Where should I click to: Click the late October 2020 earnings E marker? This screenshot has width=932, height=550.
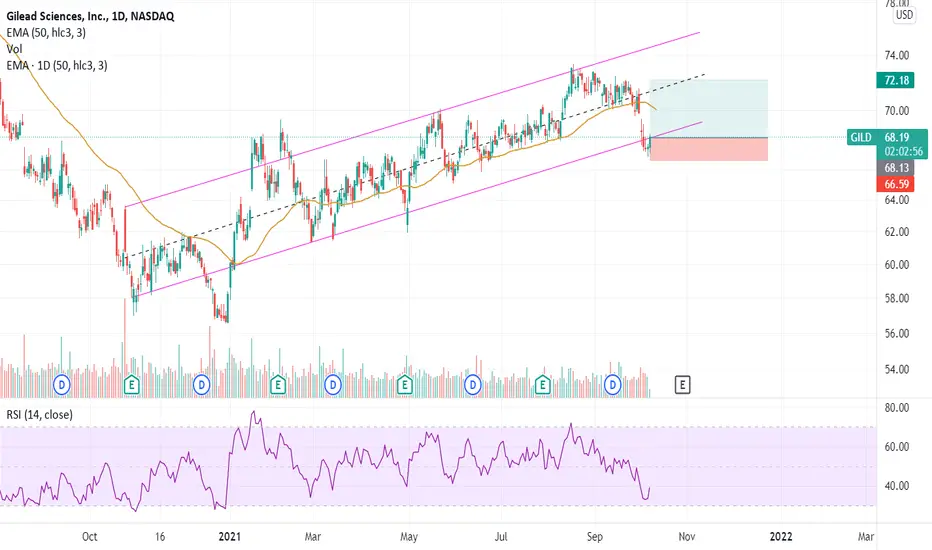pos(131,385)
